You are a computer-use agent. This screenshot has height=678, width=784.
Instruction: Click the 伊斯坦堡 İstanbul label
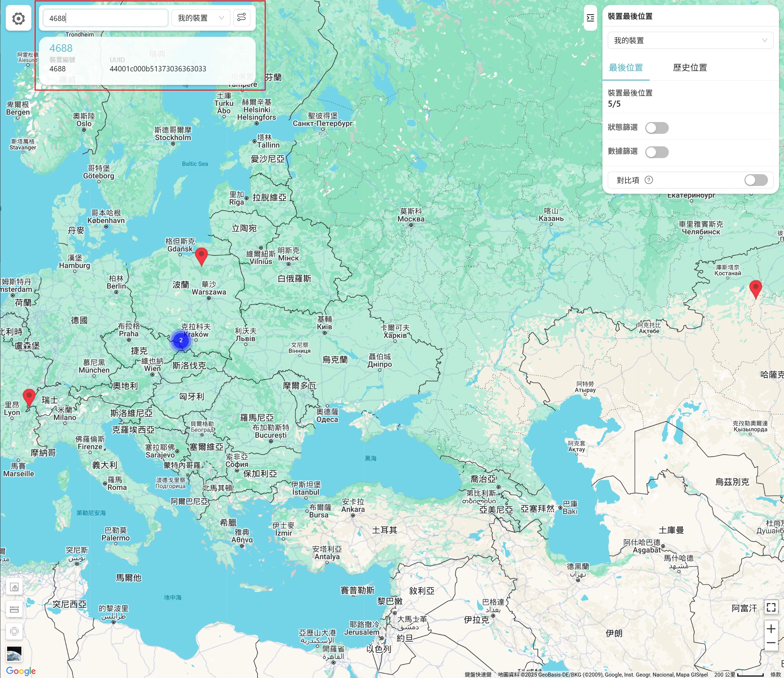(306, 489)
